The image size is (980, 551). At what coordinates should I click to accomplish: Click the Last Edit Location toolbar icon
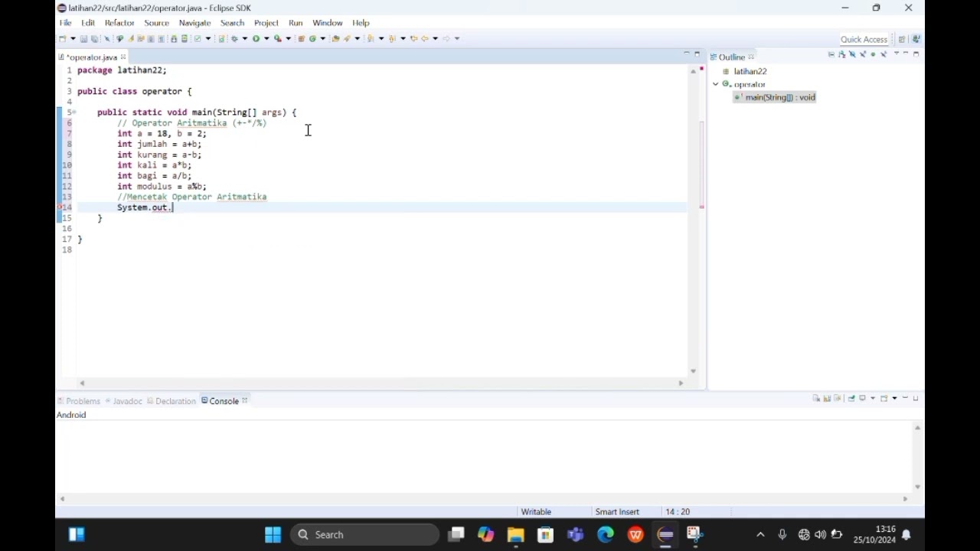pyautogui.click(x=413, y=38)
